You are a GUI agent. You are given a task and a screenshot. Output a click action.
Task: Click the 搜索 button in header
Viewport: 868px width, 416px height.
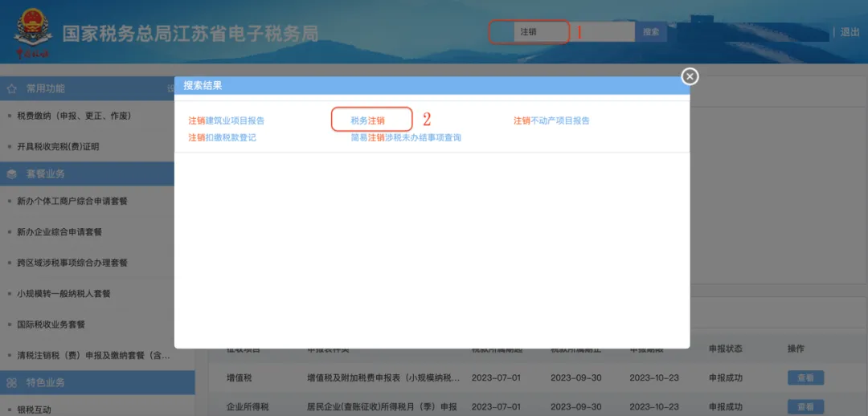point(651,32)
